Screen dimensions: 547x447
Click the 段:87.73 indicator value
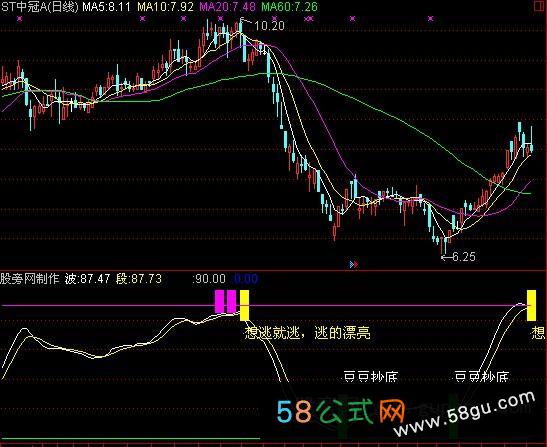point(139,279)
